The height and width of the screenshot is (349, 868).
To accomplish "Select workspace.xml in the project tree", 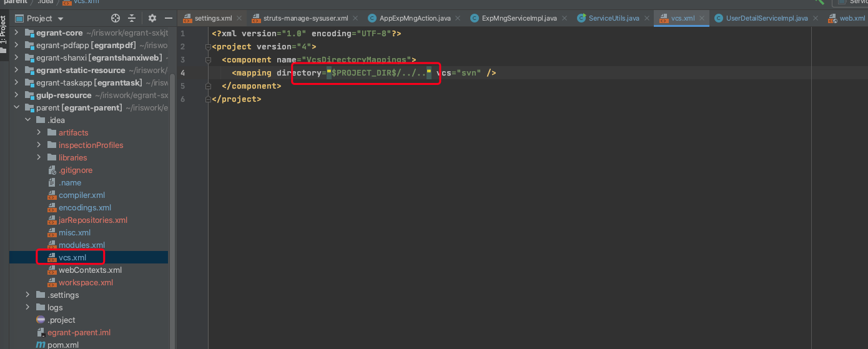I will (86, 282).
